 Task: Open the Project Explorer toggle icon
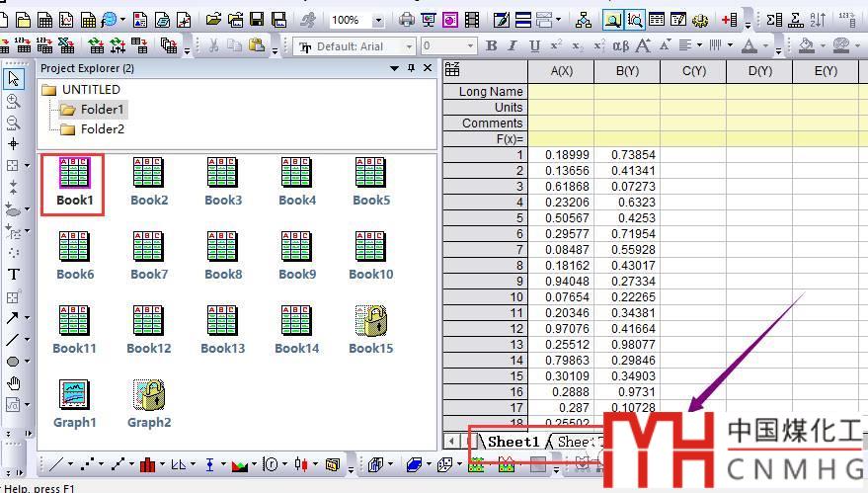click(x=613, y=21)
